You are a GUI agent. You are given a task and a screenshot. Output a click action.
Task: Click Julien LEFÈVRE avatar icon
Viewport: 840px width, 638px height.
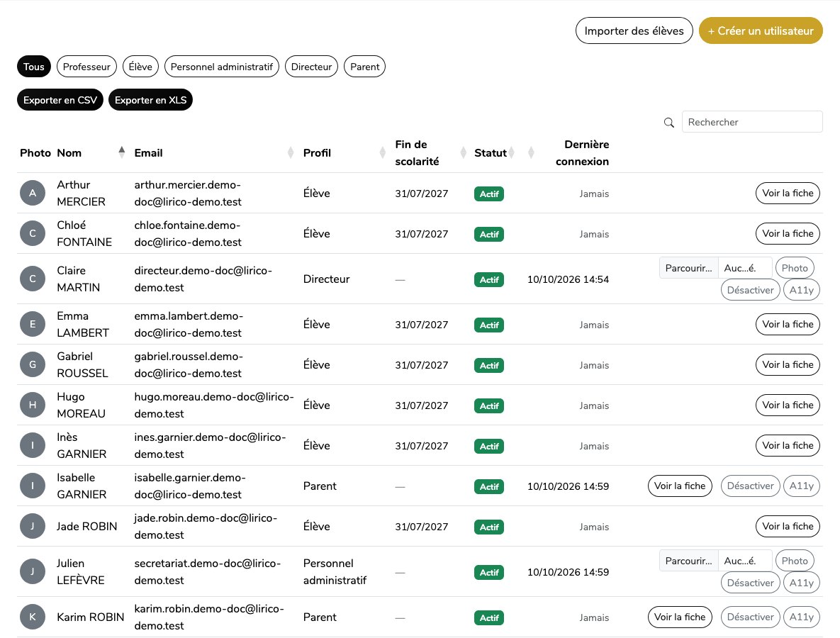coord(33,571)
